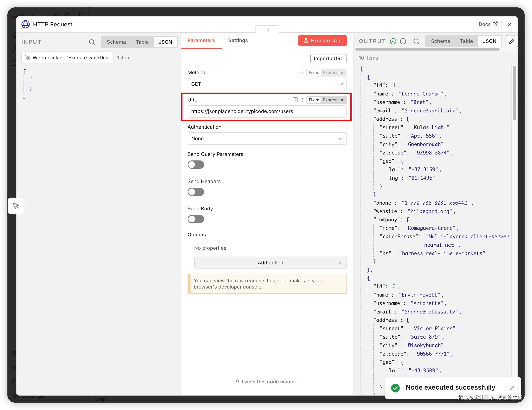Turn on Send Headers switch
The image size is (532, 410).
[196, 192]
